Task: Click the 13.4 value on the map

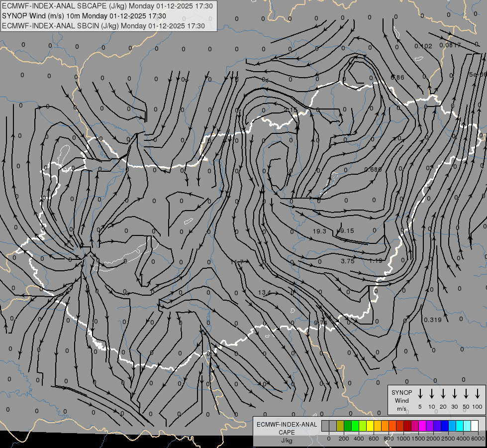Action: pyautogui.click(x=264, y=293)
